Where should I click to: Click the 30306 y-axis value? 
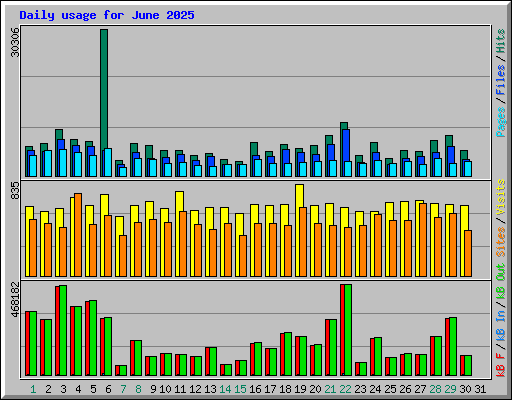(15, 42)
